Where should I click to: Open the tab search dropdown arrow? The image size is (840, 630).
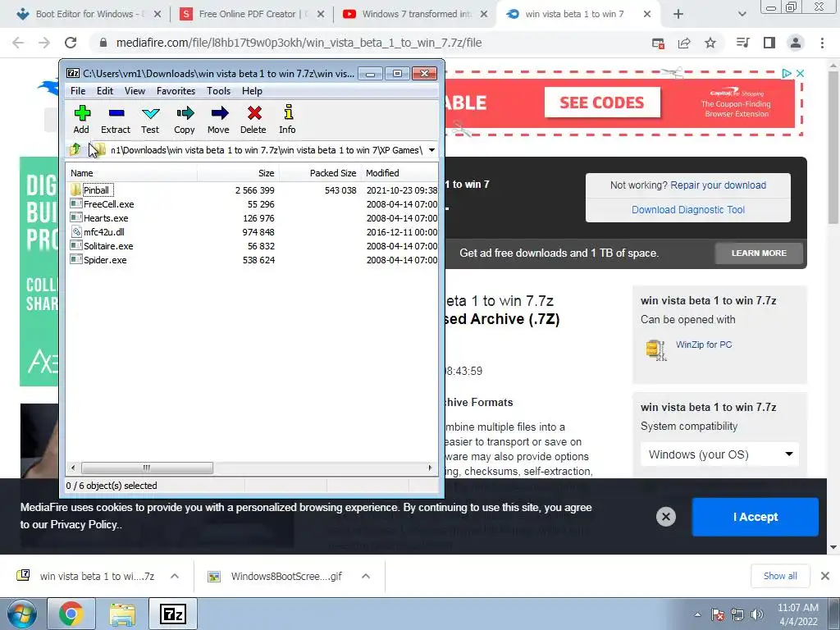(x=742, y=15)
